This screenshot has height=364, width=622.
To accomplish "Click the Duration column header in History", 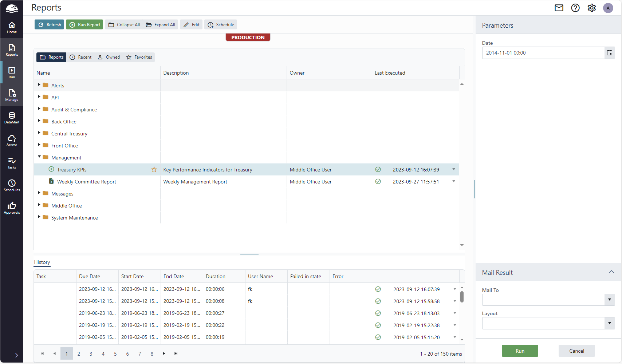I will pyautogui.click(x=224, y=276).
